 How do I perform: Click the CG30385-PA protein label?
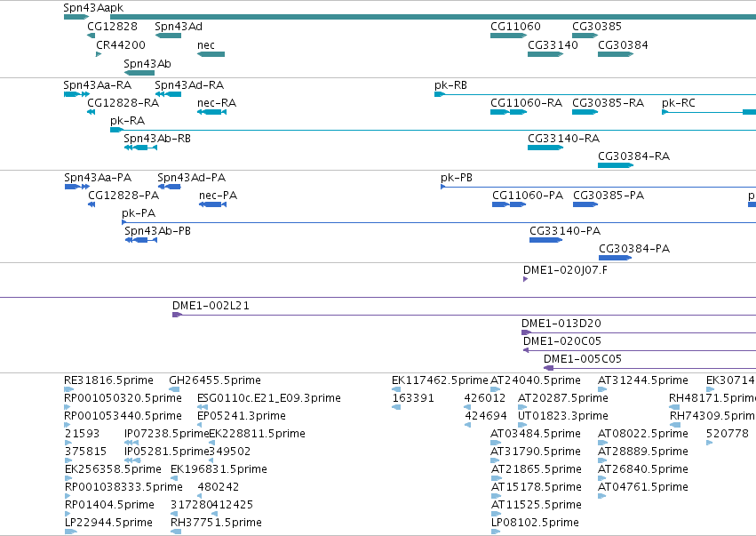click(609, 196)
